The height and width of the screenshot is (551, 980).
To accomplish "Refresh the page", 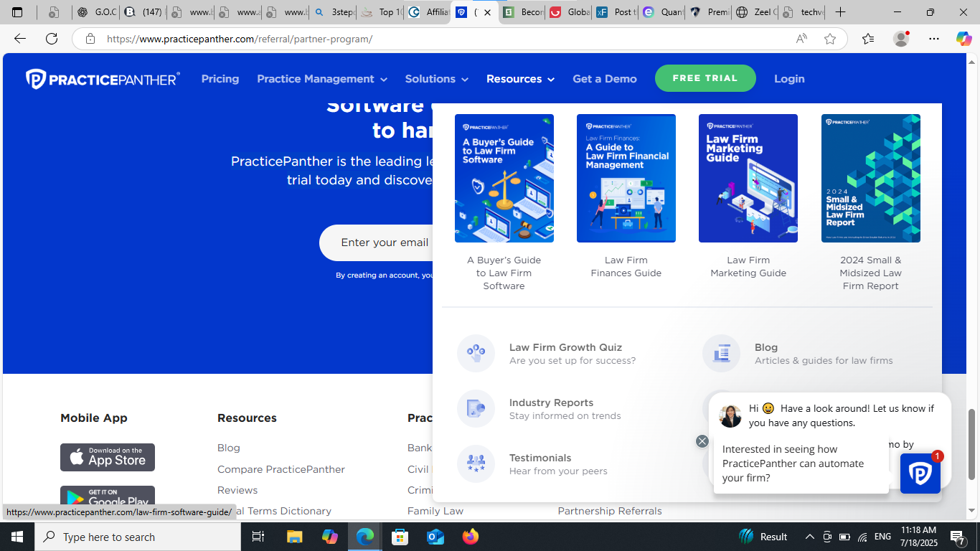I will click(x=52, y=39).
